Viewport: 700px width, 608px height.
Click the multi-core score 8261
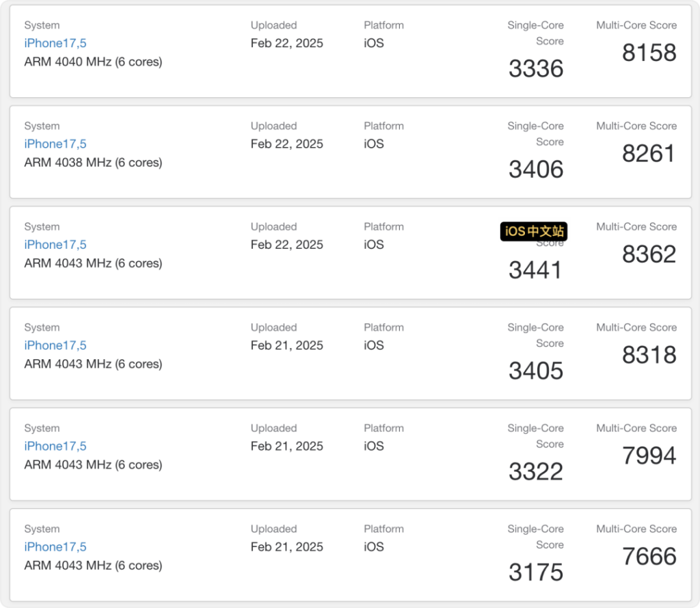tap(649, 153)
